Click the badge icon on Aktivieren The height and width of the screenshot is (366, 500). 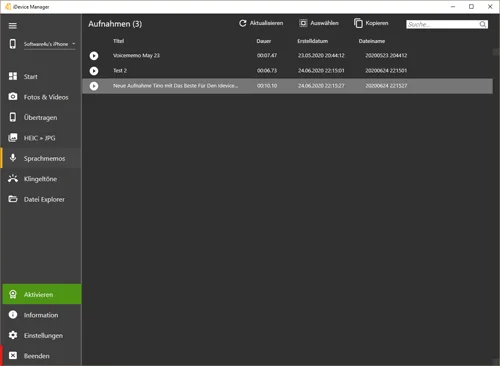pos(13,294)
